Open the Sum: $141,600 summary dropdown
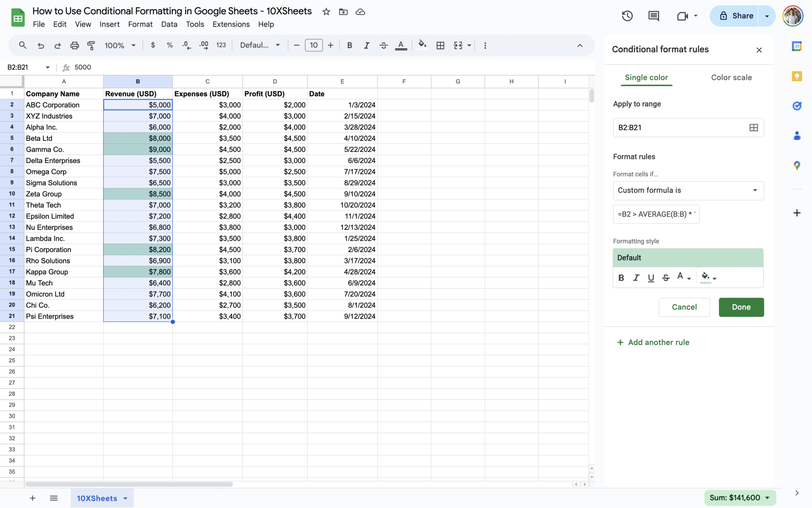This screenshot has width=812, height=508. click(x=740, y=498)
